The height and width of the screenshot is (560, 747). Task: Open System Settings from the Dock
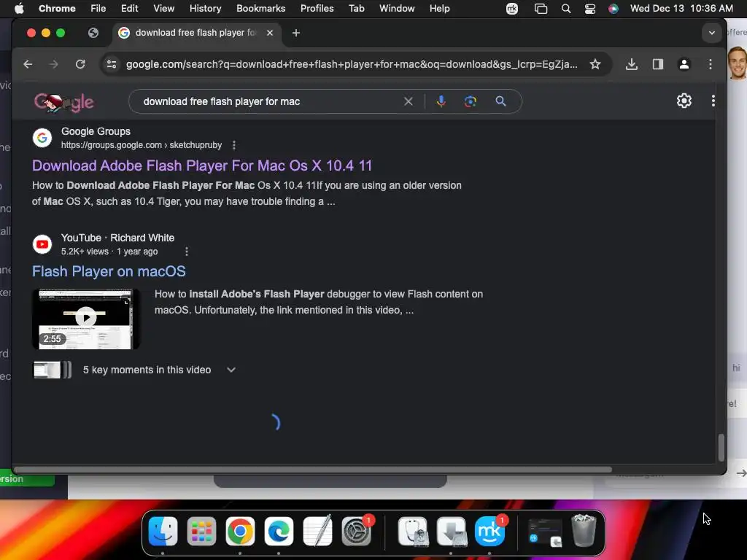click(x=356, y=532)
